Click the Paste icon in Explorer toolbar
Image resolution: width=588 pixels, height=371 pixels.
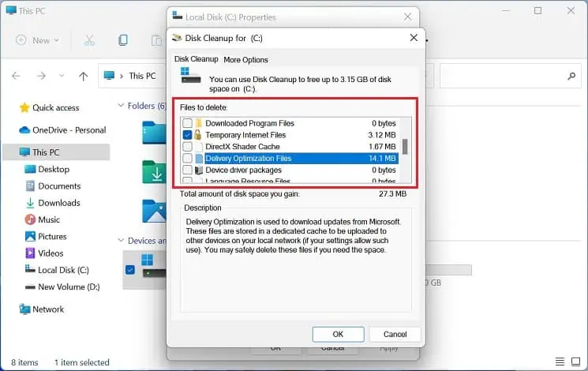tap(156, 40)
